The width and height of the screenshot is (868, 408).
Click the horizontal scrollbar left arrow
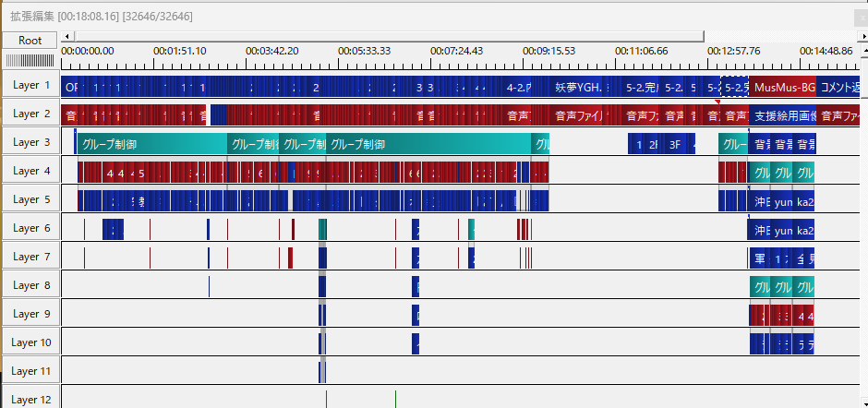[x=66, y=37]
